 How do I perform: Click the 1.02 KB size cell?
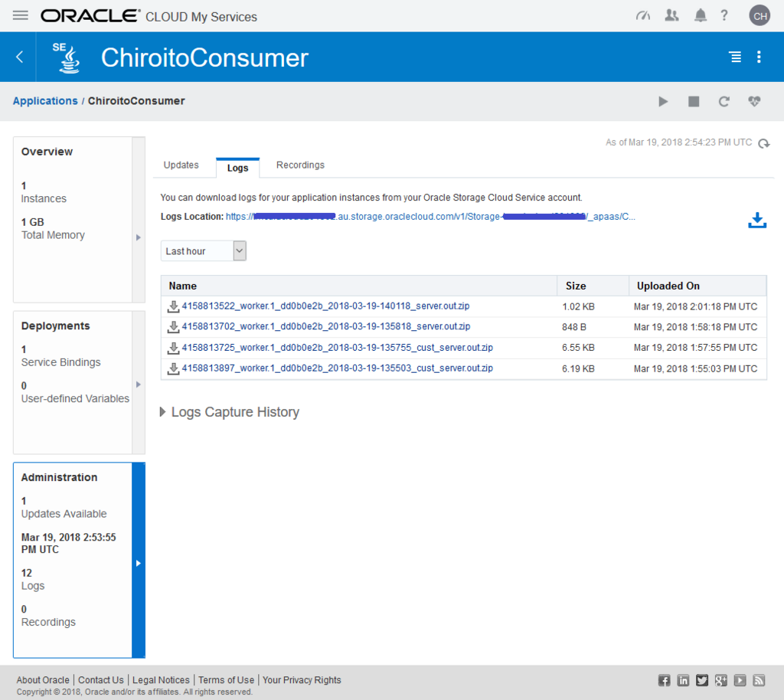pos(578,306)
